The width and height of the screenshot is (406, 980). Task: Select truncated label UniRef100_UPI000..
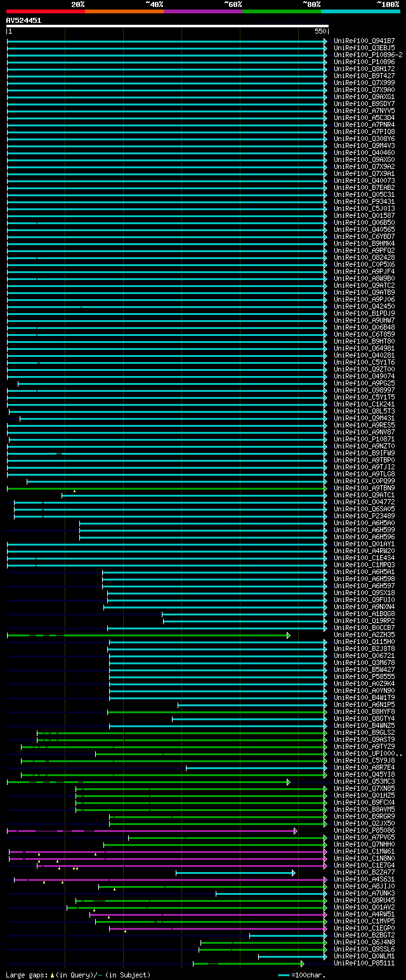[368, 753]
